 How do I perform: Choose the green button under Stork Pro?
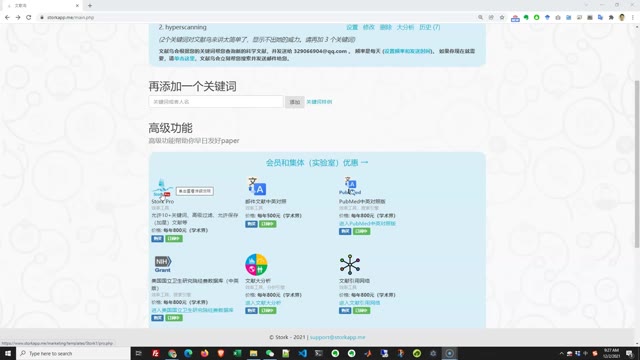click(173, 238)
